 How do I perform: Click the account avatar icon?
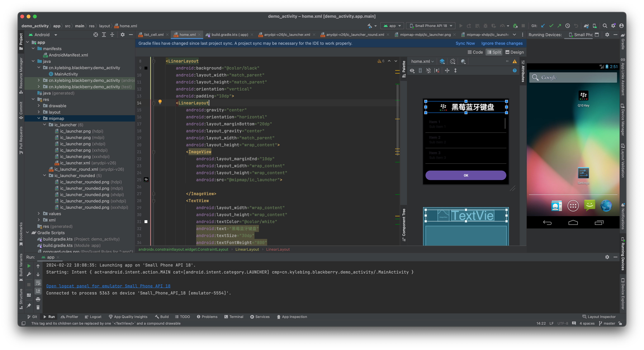coord(621,26)
